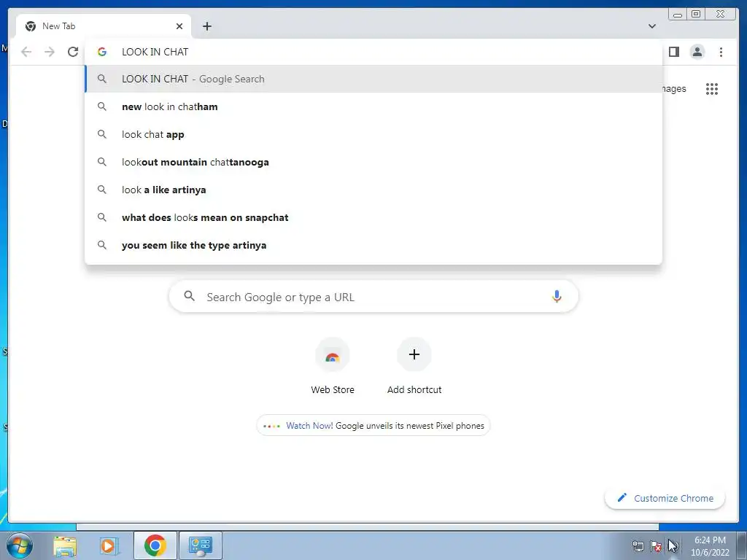Select 'what does looks mean on snapchat'
This screenshot has height=560, width=747.
coord(373,217)
